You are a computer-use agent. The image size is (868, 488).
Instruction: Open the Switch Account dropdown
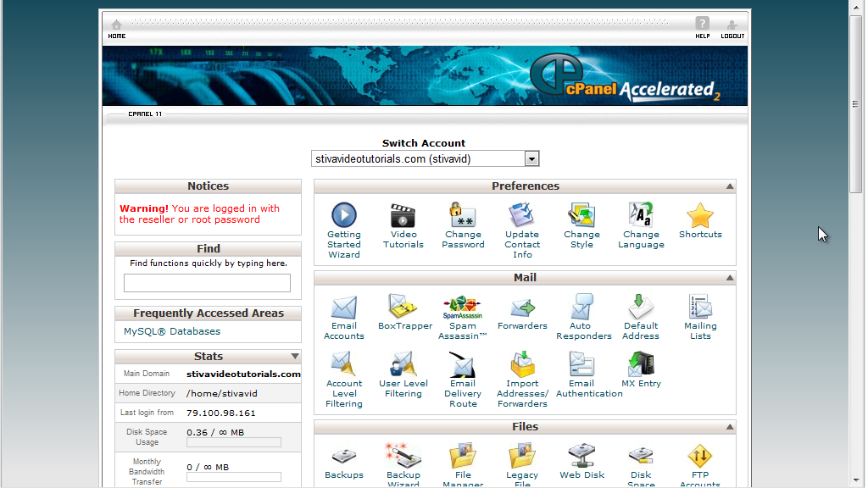coord(425,158)
